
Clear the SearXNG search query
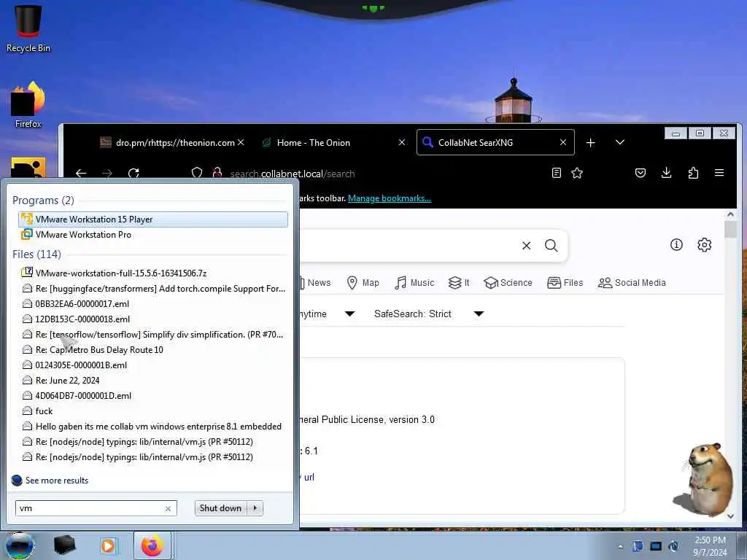pyautogui.click(x=526, y=245)
